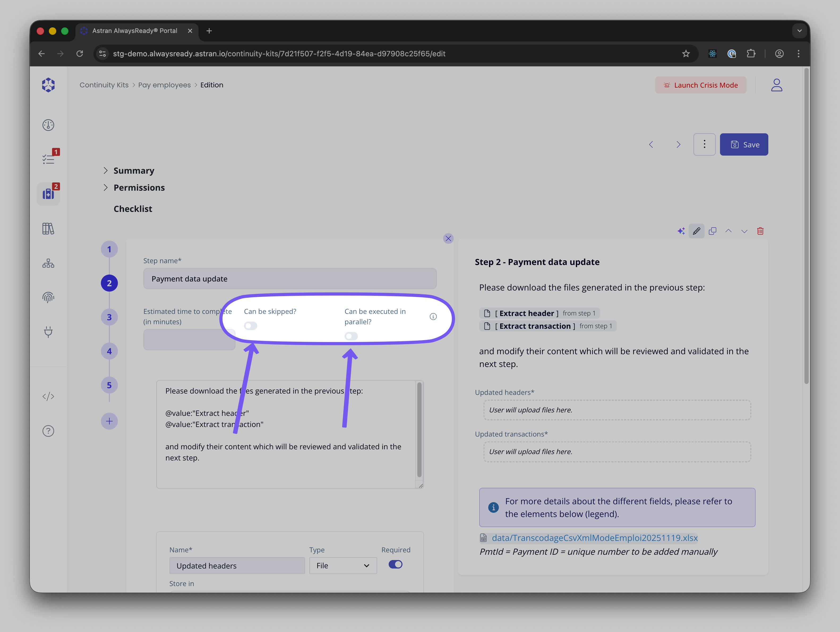
Task: Click the duplicate step icon
Action: point(712,231)
